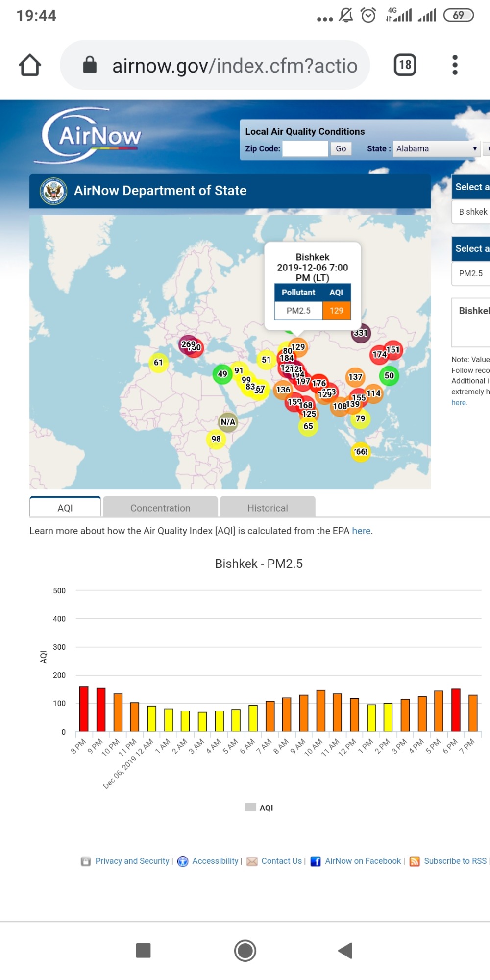Click the AirNow on Facebook icon
Screen dimensions: 490x980
click(x=316, y=861)
